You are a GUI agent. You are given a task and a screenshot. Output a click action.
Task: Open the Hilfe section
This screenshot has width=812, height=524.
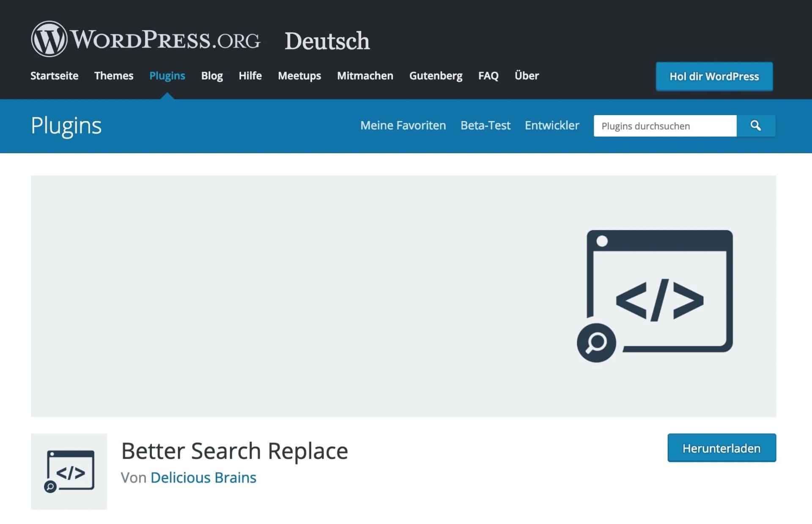(250, 76)
